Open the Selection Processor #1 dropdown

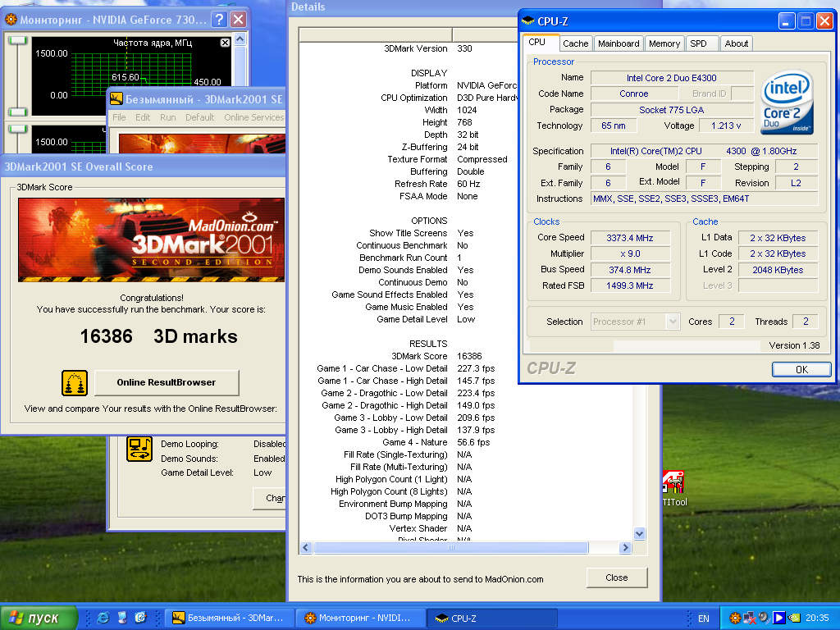pyautogui.click(x=635, y=322)
